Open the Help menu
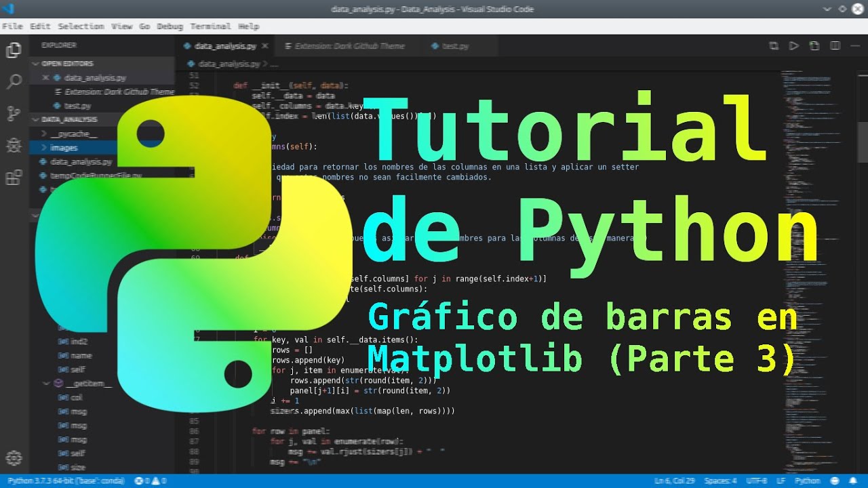 click(249, 26)
